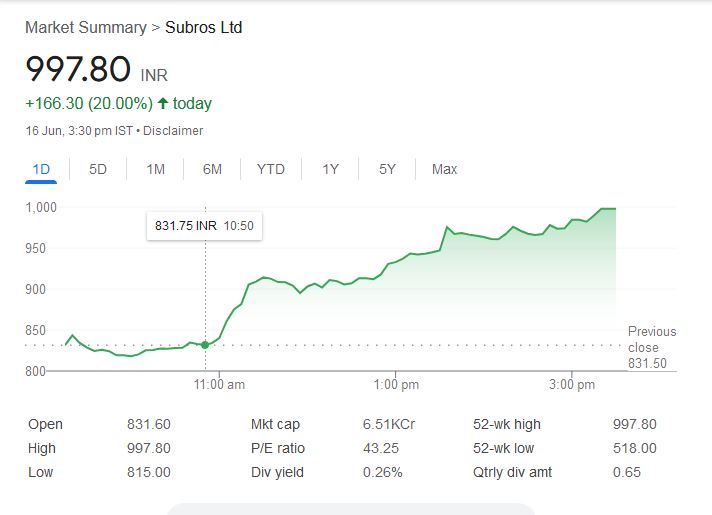The height and width of the screenshot is (515, 712).
Task: Click the 950 y-axis label
Action: click(35, 248)
